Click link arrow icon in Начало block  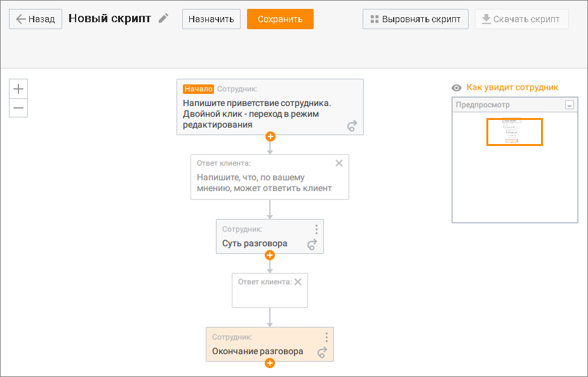point(352,126)
